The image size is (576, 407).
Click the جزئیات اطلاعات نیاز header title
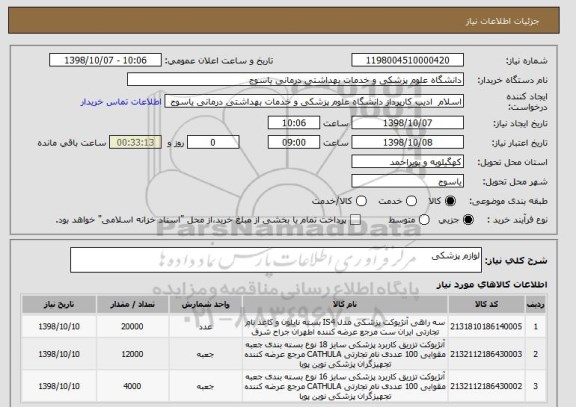pos(502,21)
